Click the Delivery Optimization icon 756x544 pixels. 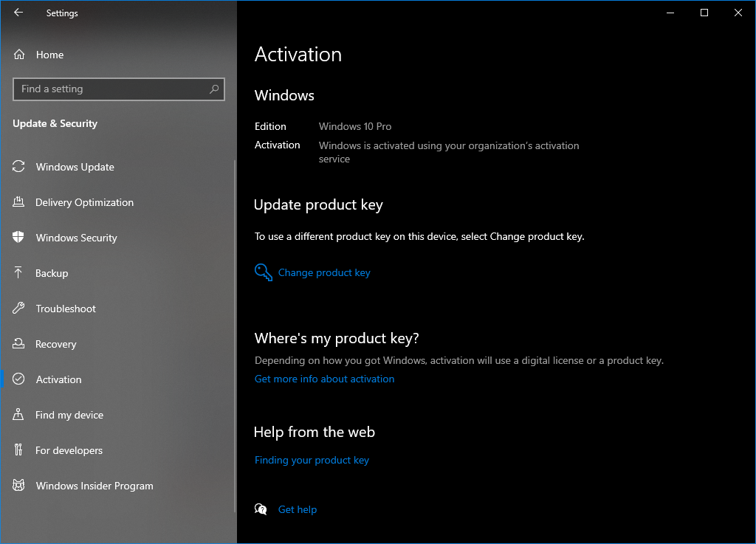(18, 202)
